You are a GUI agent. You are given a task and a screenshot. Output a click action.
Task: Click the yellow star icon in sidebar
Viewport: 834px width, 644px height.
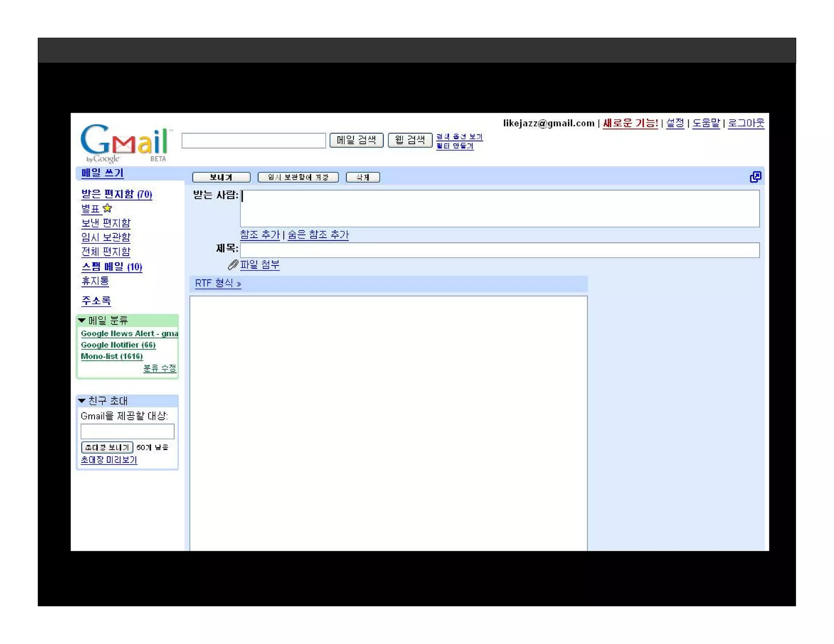tap(108, 208)
